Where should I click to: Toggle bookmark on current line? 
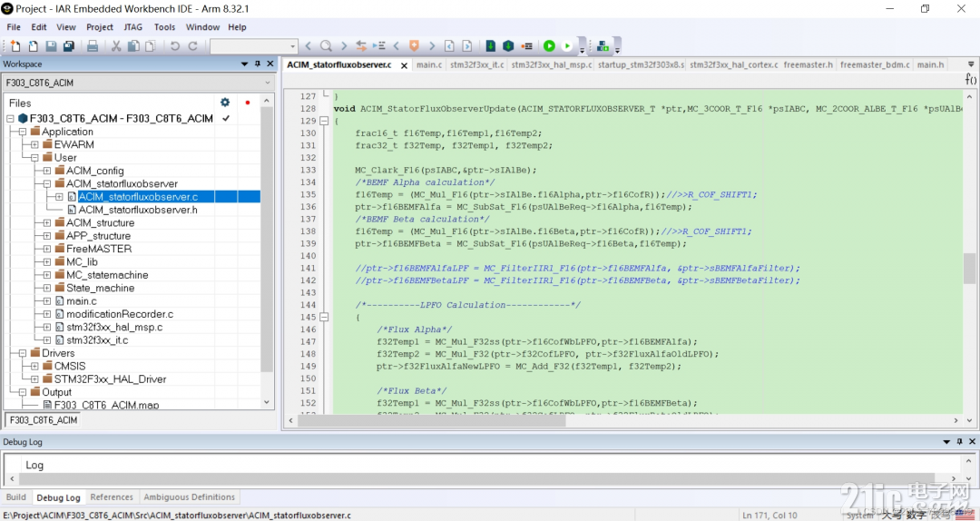[414, 45]
